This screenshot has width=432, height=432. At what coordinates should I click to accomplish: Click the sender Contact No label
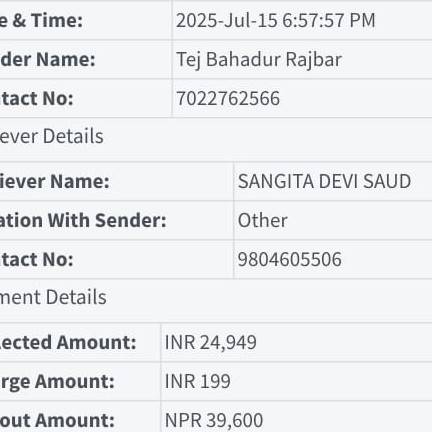tap(37, 98)
